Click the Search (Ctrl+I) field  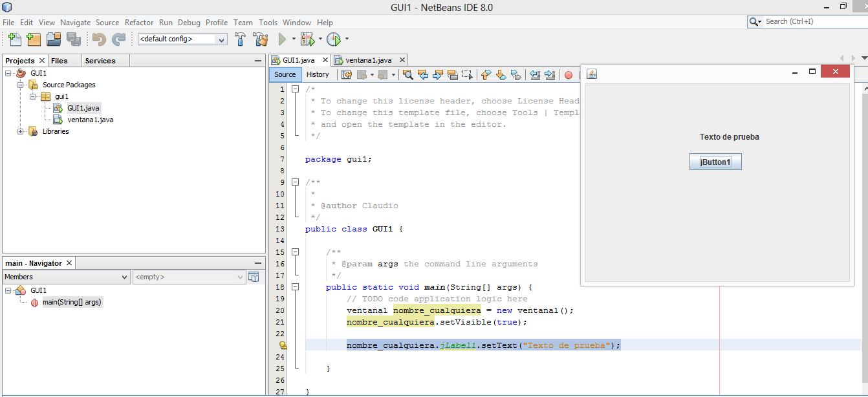pos(807,21)
